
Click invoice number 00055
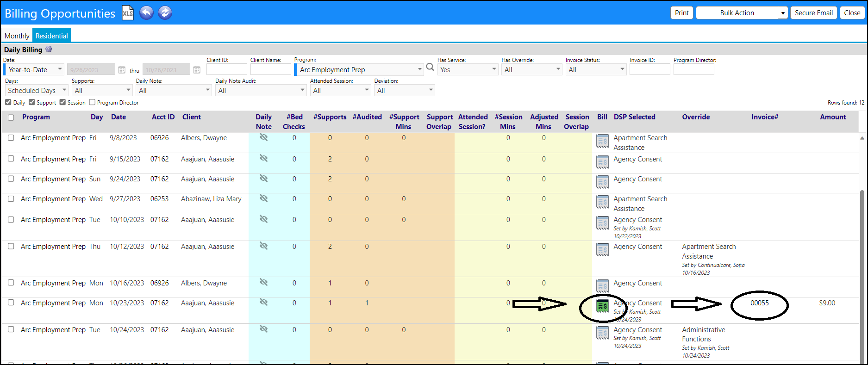coord(760,303)
